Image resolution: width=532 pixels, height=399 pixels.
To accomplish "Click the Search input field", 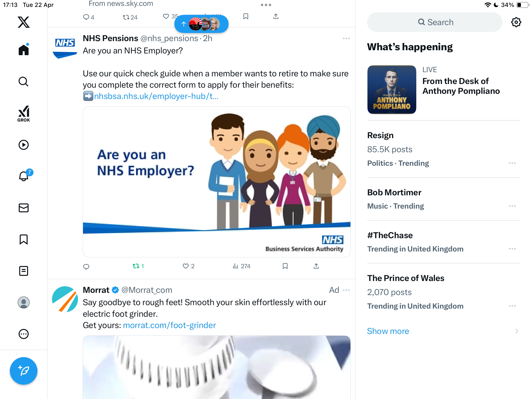I will (x=435, y=22).
